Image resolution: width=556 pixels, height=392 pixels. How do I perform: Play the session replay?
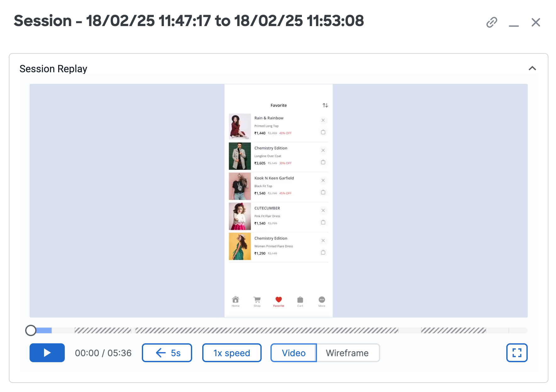tap(47, 353)
